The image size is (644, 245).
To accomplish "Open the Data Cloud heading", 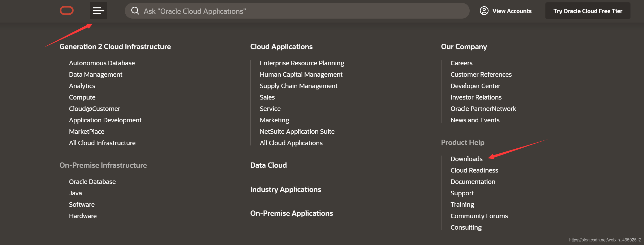I will [x=268, y=165].
